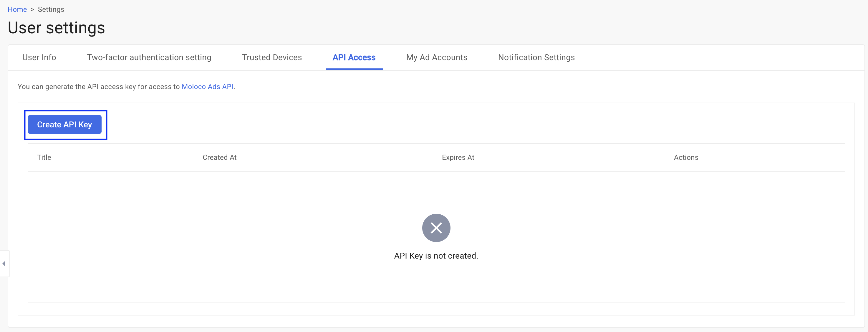Click the 'API Key is not created.' message
The height and width of the screenshot is (332, 868).
[436, 256]
